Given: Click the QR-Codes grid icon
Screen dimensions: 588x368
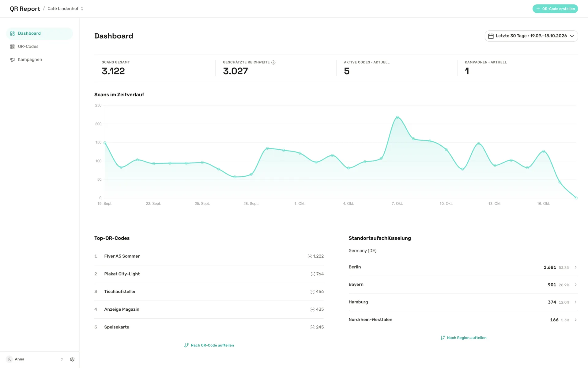Looking at the screenshot, I should 12,47.
